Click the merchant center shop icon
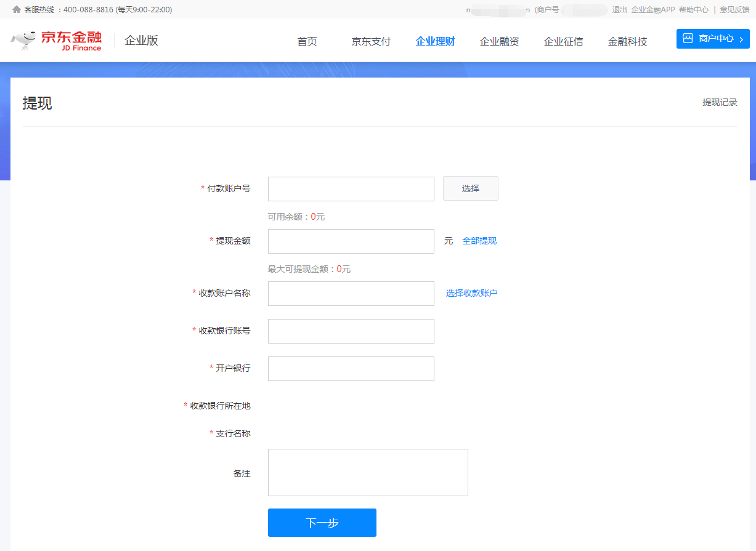Screen dimensions: 756x551 688,38
